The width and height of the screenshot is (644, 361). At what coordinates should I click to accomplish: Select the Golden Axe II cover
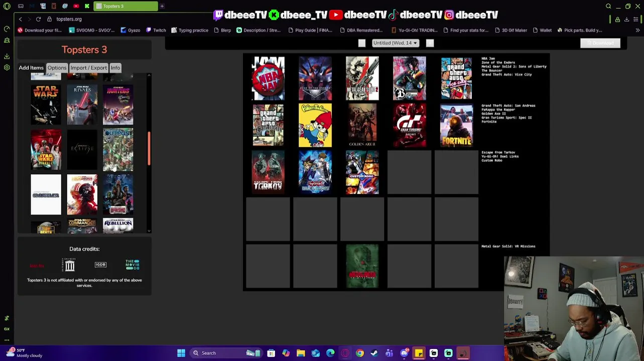(362, 125)
